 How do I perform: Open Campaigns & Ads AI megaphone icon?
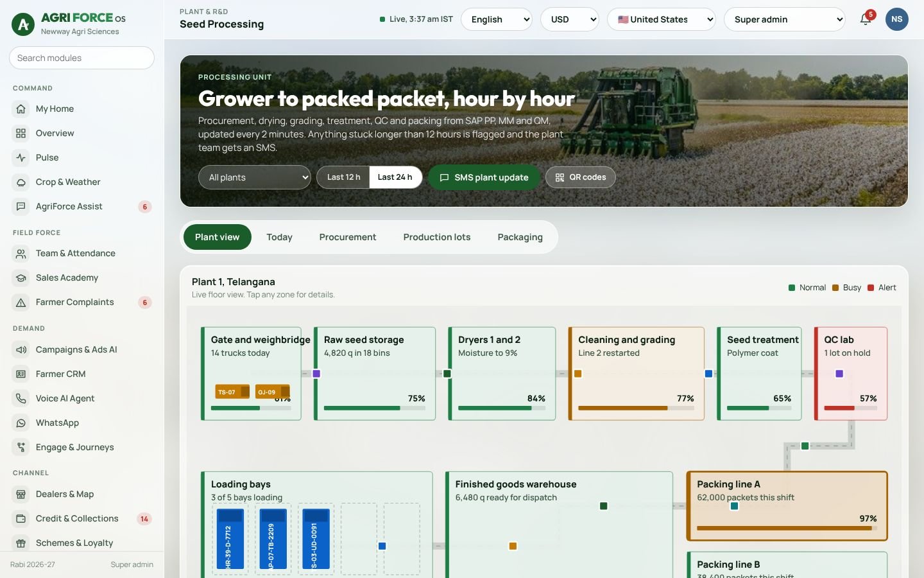pyautogui.click(x=21, y=350)
